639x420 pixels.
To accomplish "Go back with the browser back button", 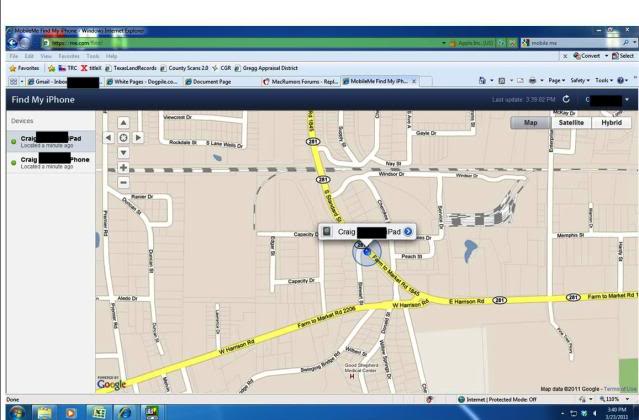I will pyautogui.click(x=13, y=42).
